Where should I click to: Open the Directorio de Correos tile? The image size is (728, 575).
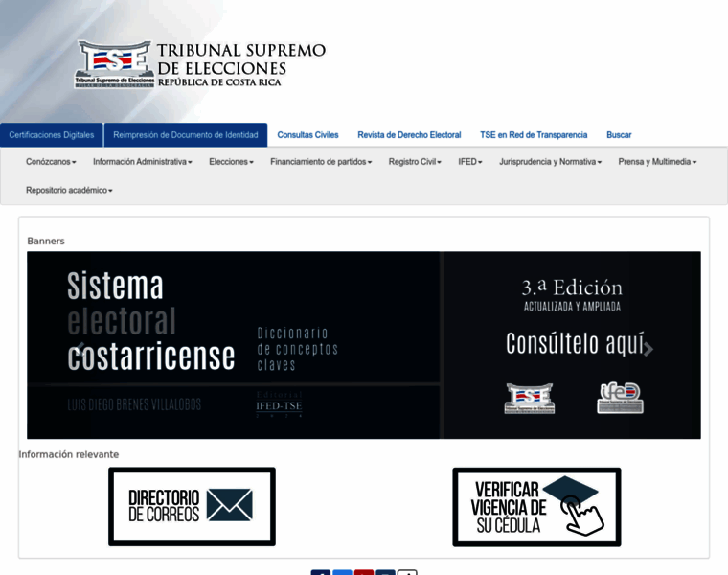(x=192, y=507)
